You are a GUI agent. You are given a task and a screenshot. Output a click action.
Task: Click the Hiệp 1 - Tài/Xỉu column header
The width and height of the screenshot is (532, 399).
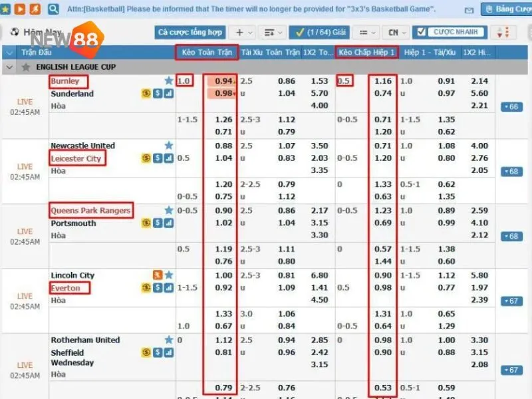[x=430, y=53]
